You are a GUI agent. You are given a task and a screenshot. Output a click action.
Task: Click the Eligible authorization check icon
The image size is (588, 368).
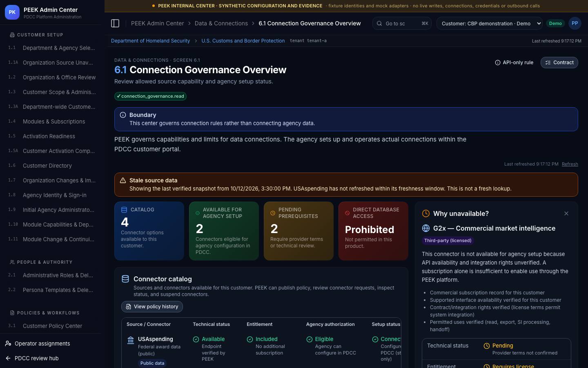[310, 339]
